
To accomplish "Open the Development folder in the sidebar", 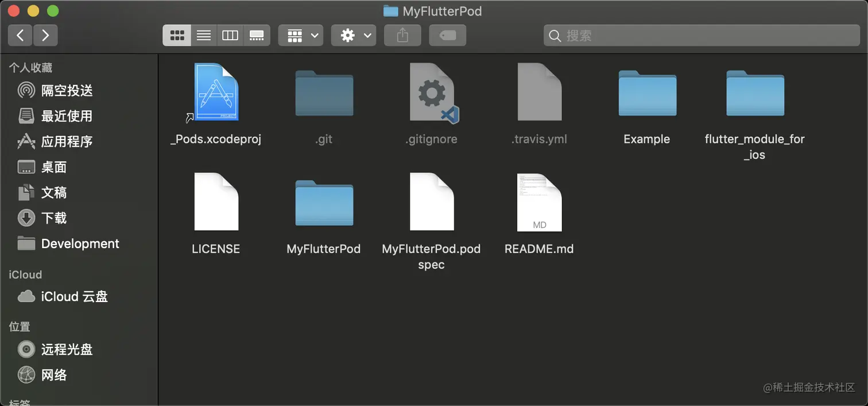I will [68, 243].
